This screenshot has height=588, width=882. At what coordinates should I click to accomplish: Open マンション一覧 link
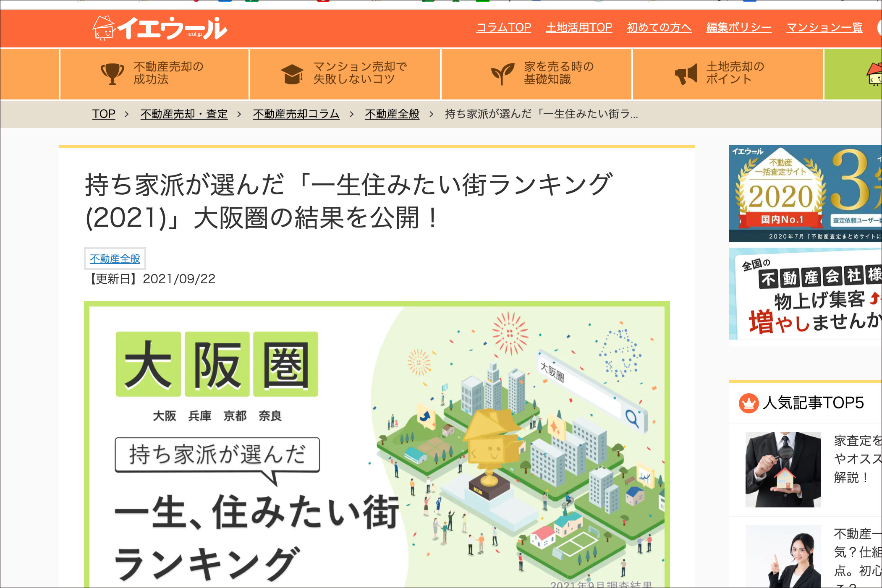point(824,28)
